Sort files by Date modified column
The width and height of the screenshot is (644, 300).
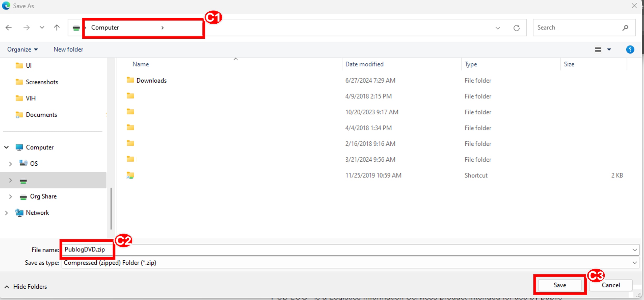click(x=364, y=64)
